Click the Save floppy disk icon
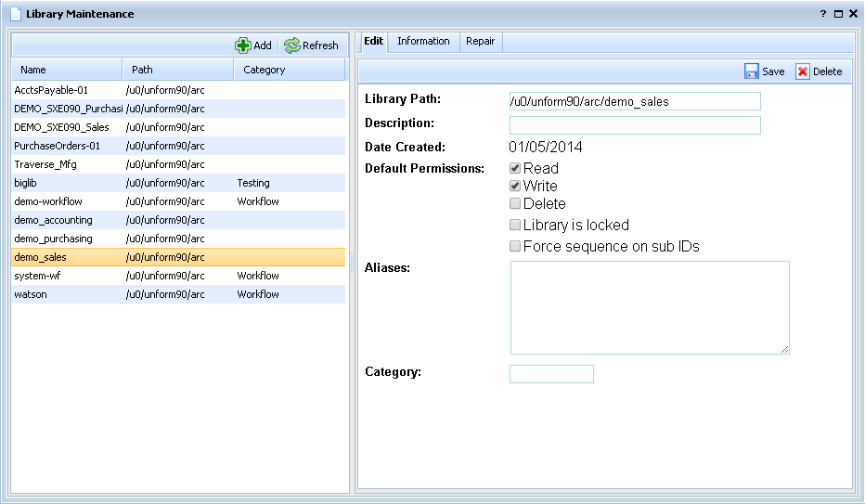Viewport: 865px width, 504px height. point(751,71)
